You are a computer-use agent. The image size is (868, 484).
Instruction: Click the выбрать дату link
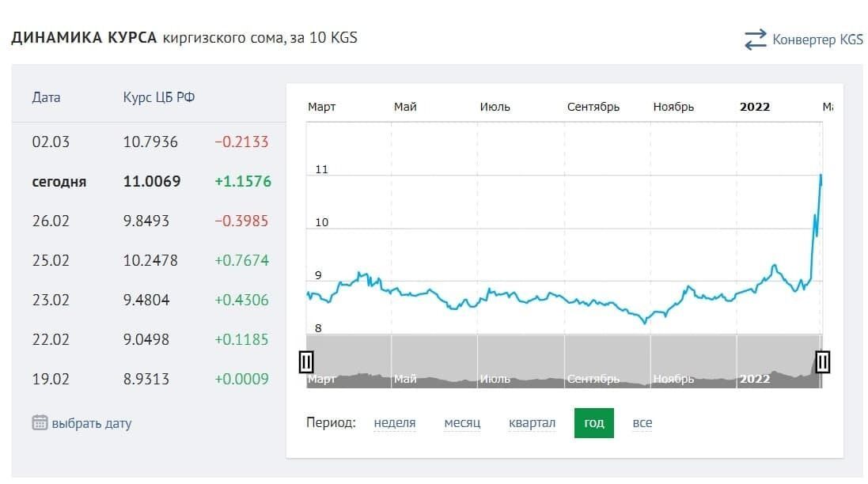click(92, 423)
